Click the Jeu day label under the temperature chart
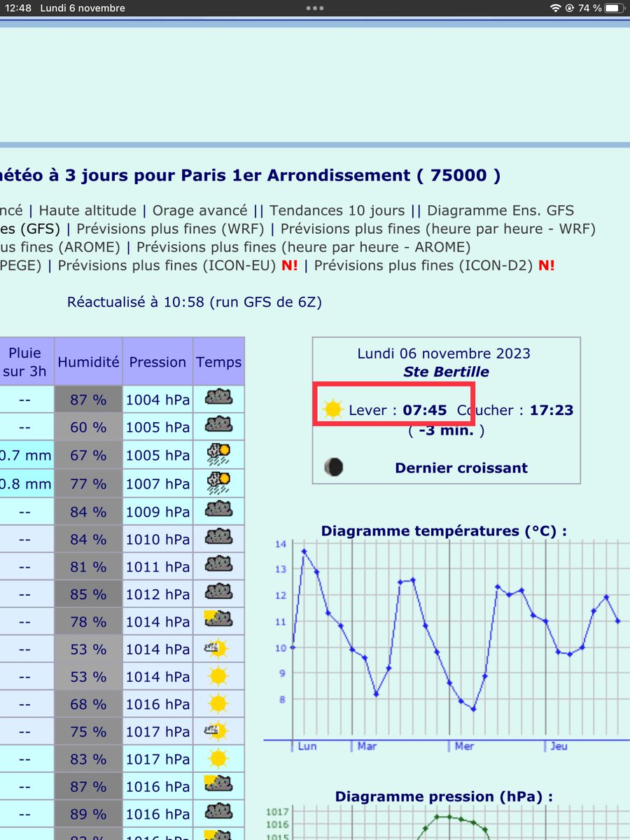Screen dimensions: 630x840 [x=559, y=746]
